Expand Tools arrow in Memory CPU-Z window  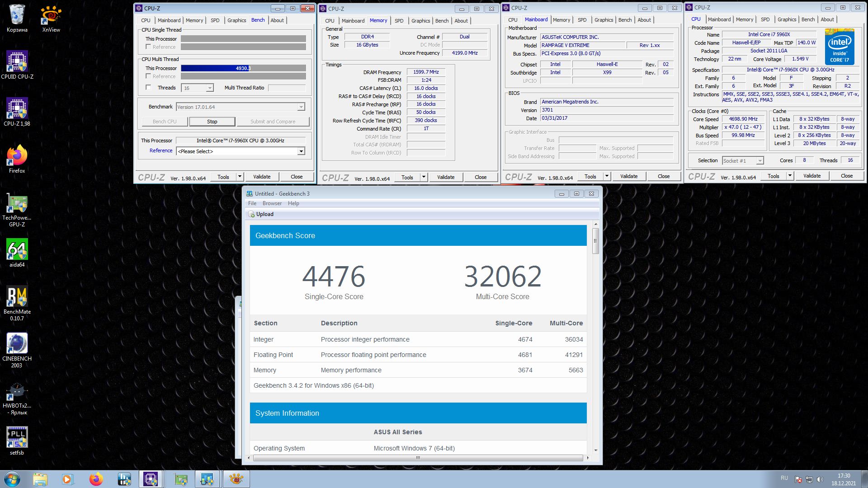click(x=424, y=177)
